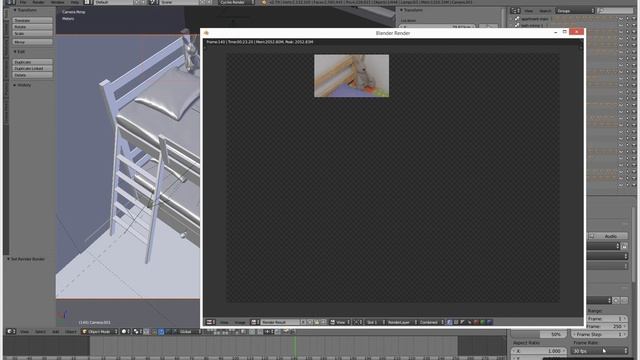Click the Frame Step value field
This screenshot has height=360, width=640.
(600, 334)
